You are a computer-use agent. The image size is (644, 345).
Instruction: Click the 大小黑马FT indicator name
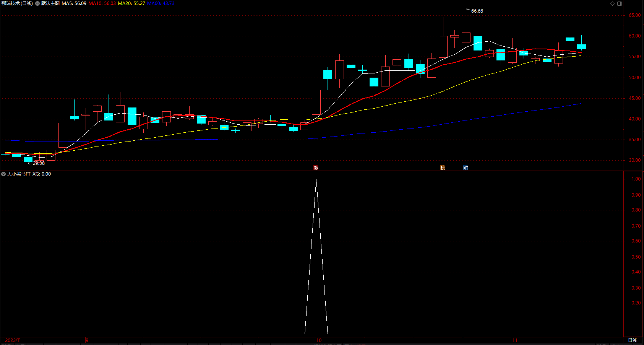[19, 174]
